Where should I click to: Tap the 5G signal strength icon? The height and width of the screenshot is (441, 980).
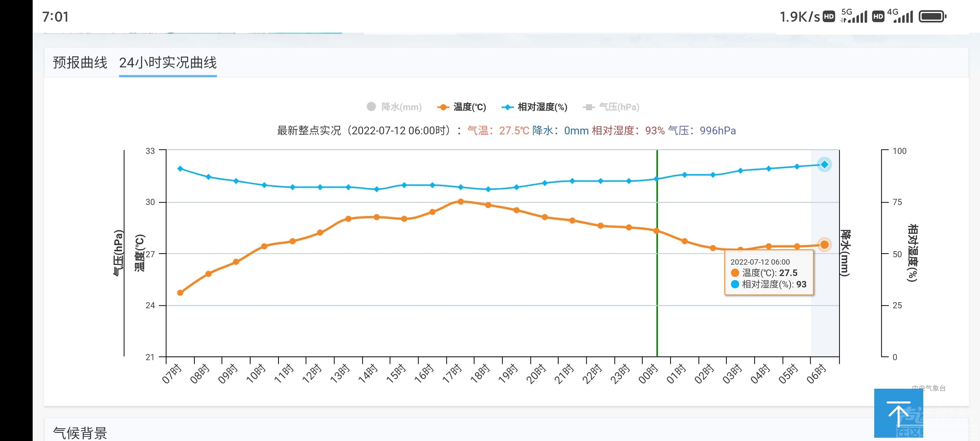(854, 16)
